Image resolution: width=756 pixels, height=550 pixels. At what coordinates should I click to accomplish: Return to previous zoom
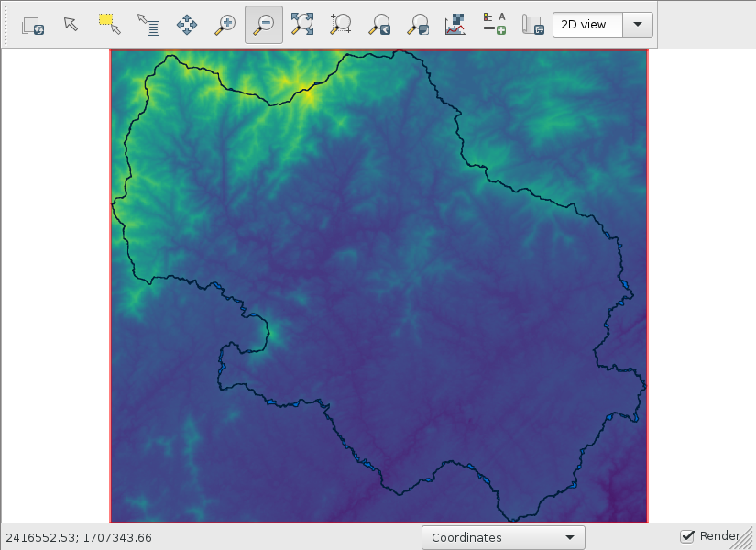379,25
